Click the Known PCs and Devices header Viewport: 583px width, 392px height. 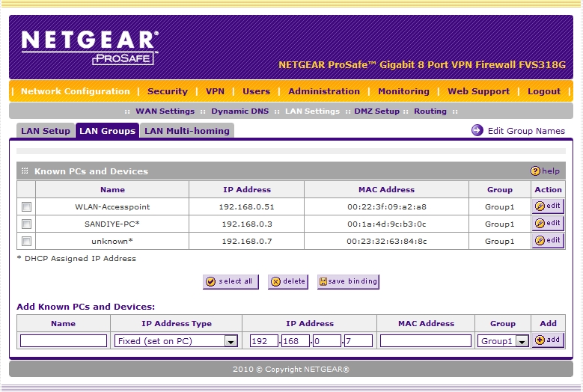click(x=91, y=171)
